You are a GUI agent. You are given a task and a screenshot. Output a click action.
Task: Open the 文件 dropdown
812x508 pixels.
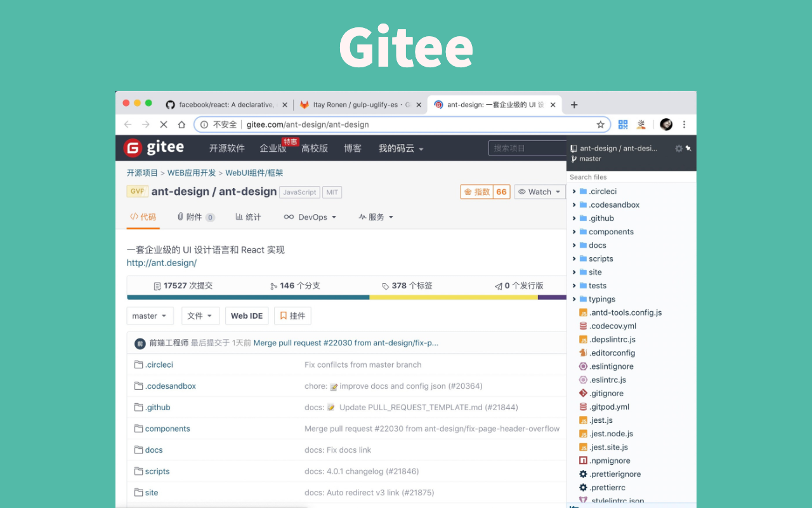[200, 316]
